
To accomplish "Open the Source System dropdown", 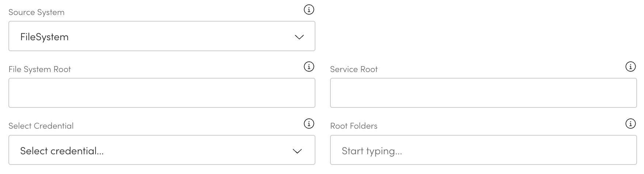I will [162, 36].
